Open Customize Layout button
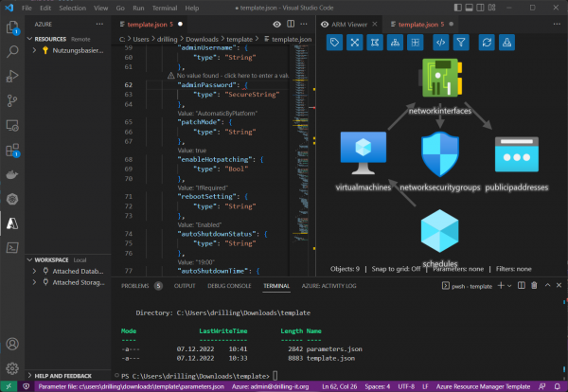 491,8
